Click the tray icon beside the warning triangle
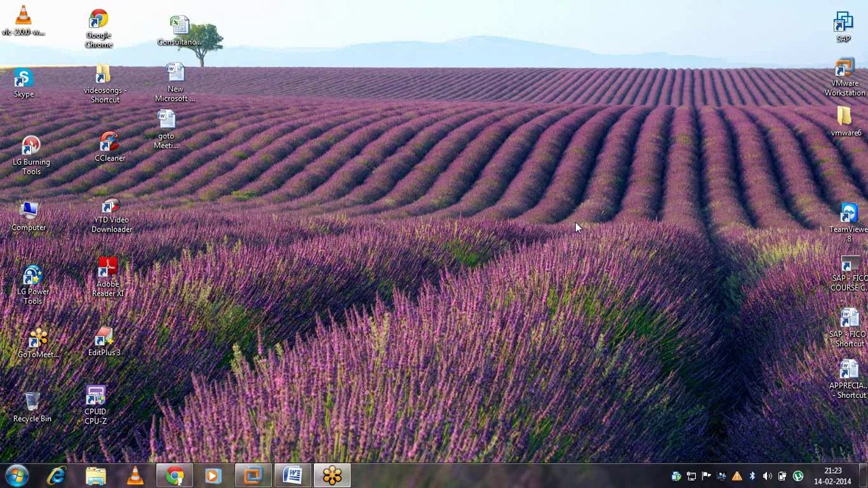Screen dimensions: 868x488 click(722, 476)
